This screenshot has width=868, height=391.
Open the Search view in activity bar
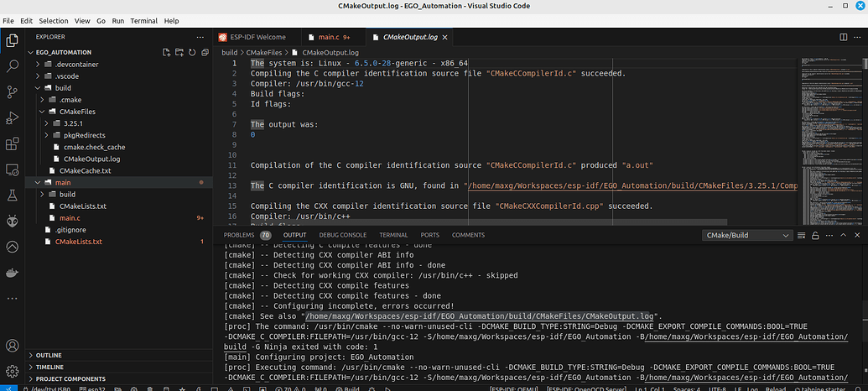(13, 65)
